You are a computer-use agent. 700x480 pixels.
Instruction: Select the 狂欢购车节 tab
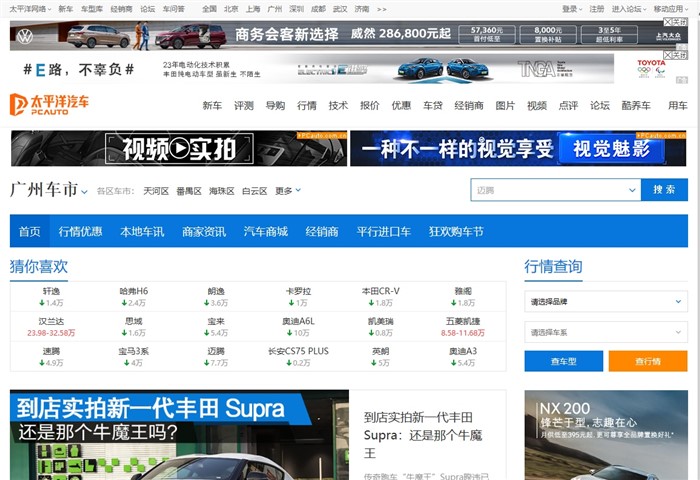pyautogui.click(x=456, y=231)
